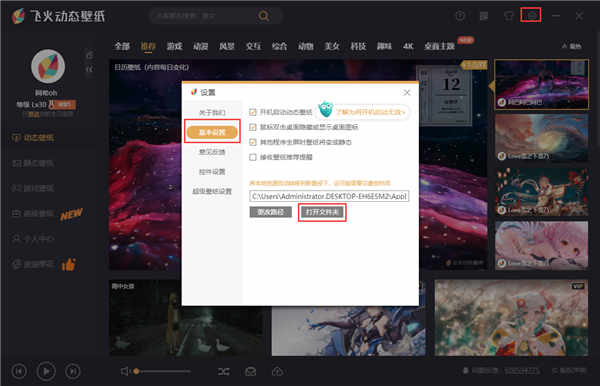Select the 美女 category tab

point(332,46)
